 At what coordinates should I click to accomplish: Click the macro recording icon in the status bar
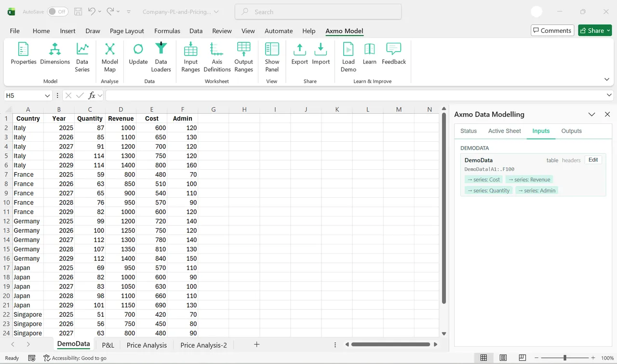(32, 358)
